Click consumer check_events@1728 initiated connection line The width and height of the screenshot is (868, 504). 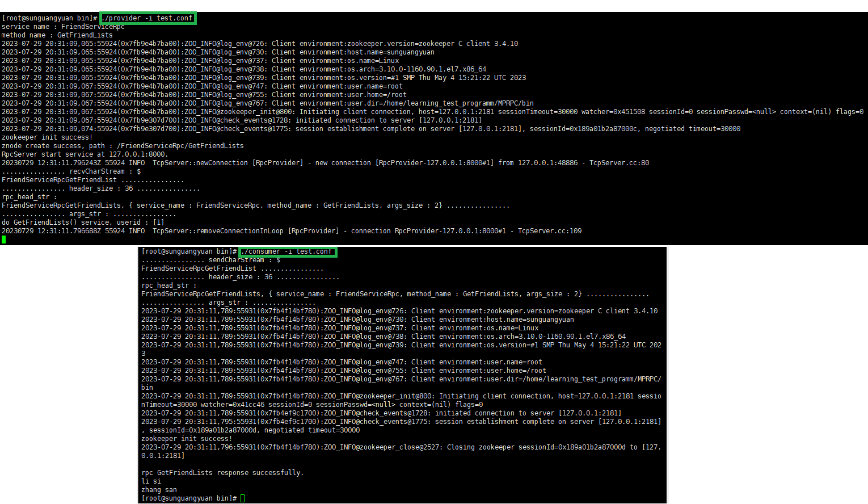[x=381, y=413]
